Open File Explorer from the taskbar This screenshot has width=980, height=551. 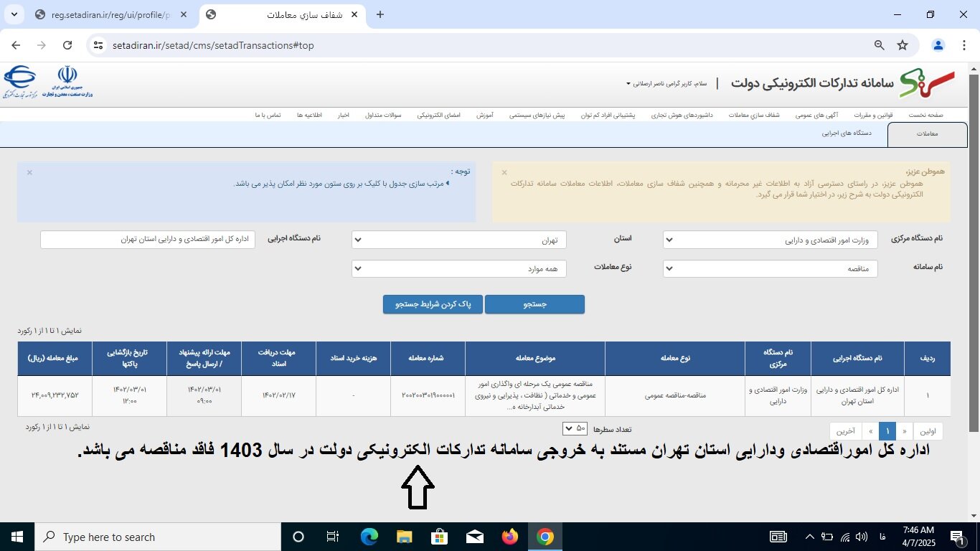[x=405, y=537]
